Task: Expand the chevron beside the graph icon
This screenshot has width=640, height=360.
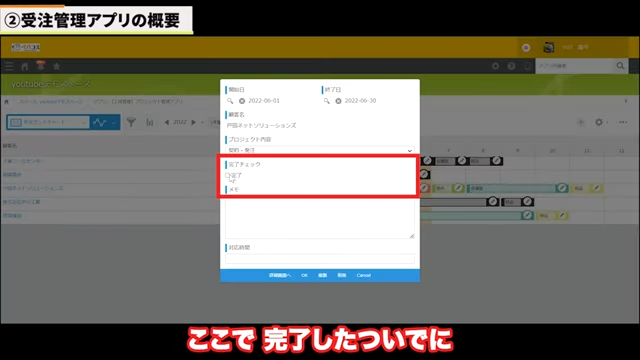Action: (114, 122)
